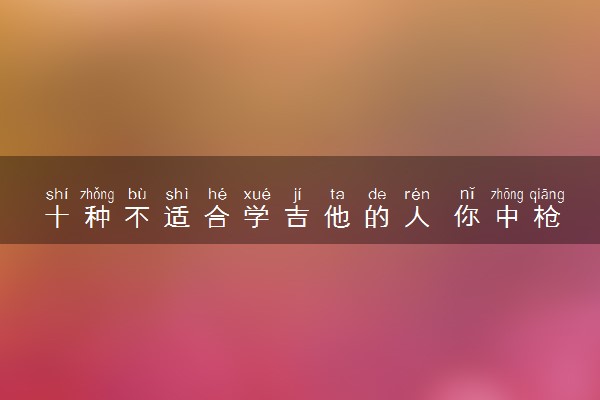
Task: Click the Chinese character 枪
Action: click(x=547, y=217)
